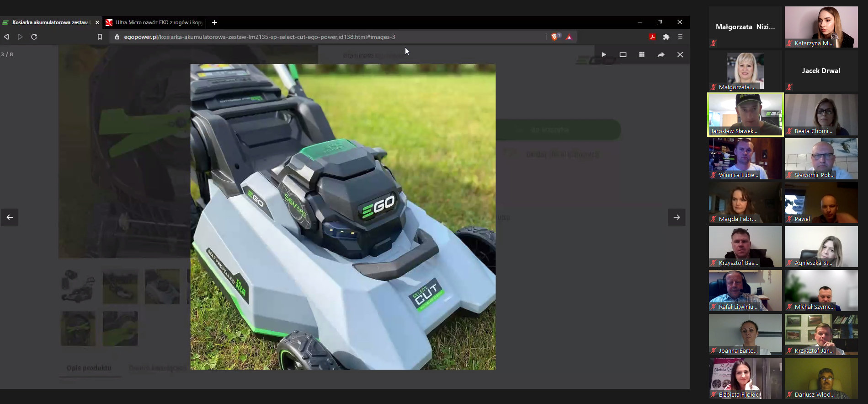This screenshot has width=868, height=404.
Task: Click dimmed add-to-cart green button
Action: click(558, 130)
